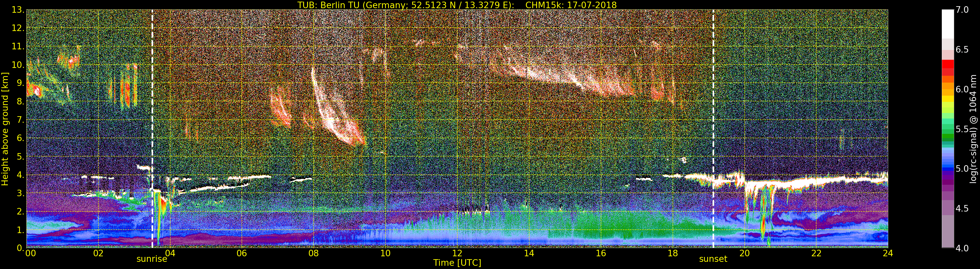The height and width of the screenshot is (269, 980).
Task: Click the height axis tick label '9.'
Action: click(20, 83)
